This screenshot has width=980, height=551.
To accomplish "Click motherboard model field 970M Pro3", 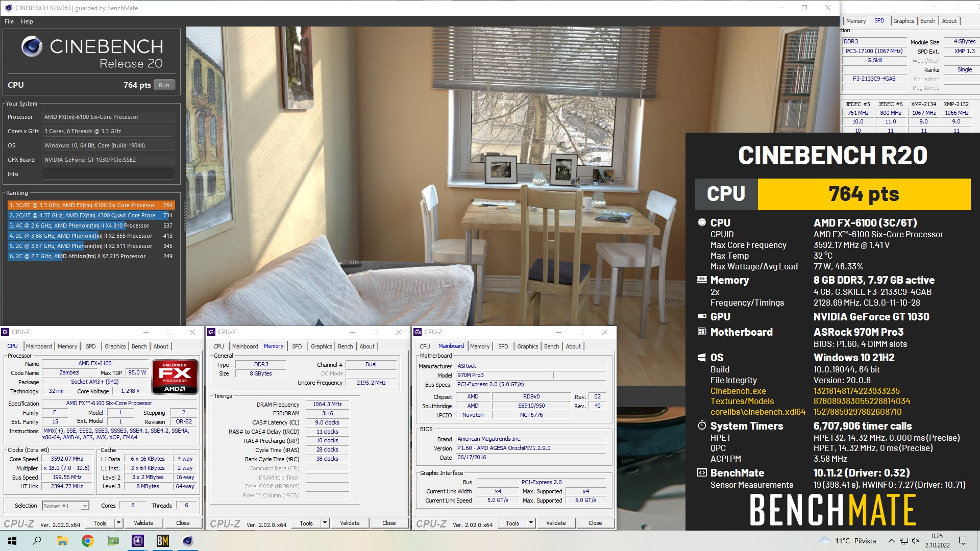I will coord(504,375).
